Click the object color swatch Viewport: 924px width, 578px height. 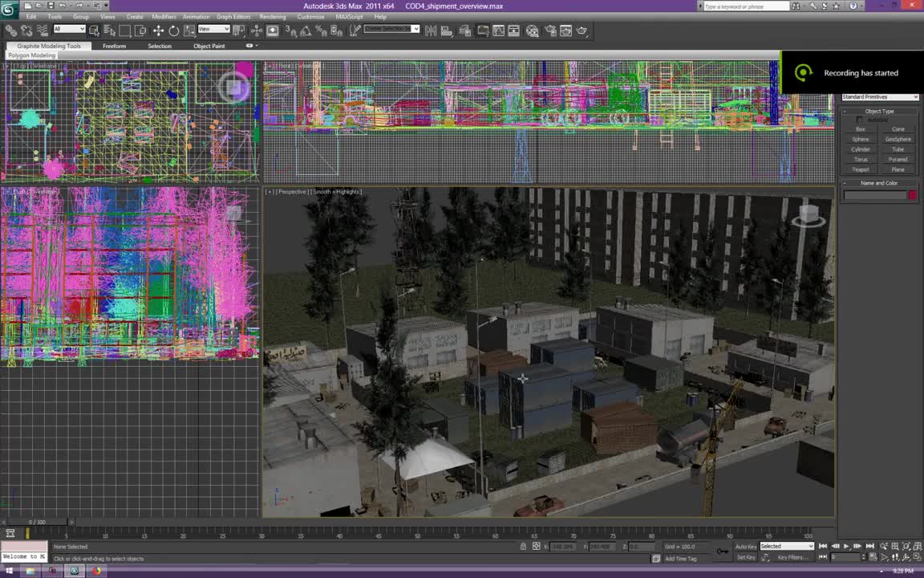pos(913,195)
